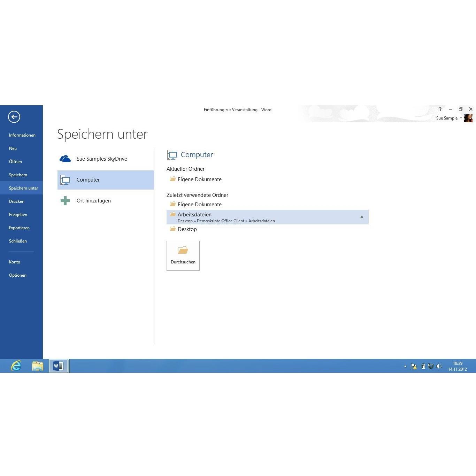This screenshot has width=476, height=476.
Task: Open File Explorer from the taskbar
Action: coord(37,366)
